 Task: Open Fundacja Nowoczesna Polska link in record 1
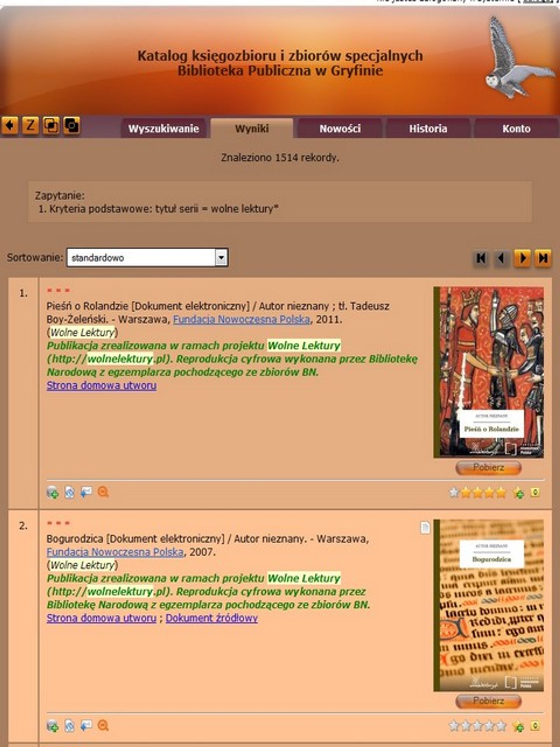[241, 319]
